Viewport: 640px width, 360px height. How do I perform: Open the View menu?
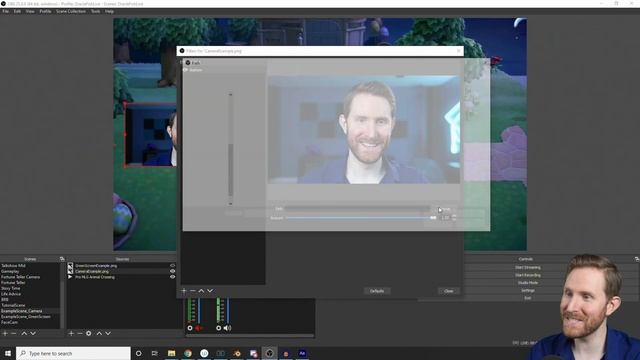(30, 11)
